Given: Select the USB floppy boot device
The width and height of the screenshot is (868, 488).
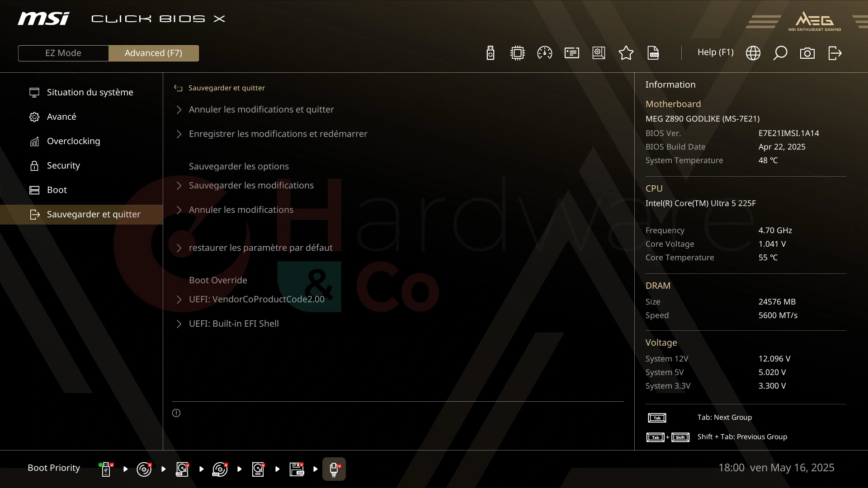Looking at the screenshot, I should (x=297, y=469).
